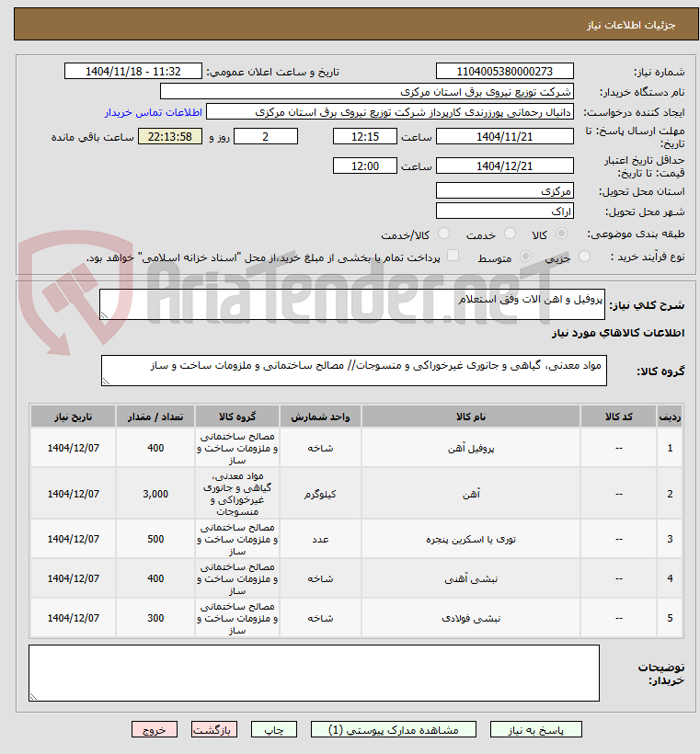This screenshot has height=754, width=700.
Task: Select the خدمت radio button
Action: 510,234
